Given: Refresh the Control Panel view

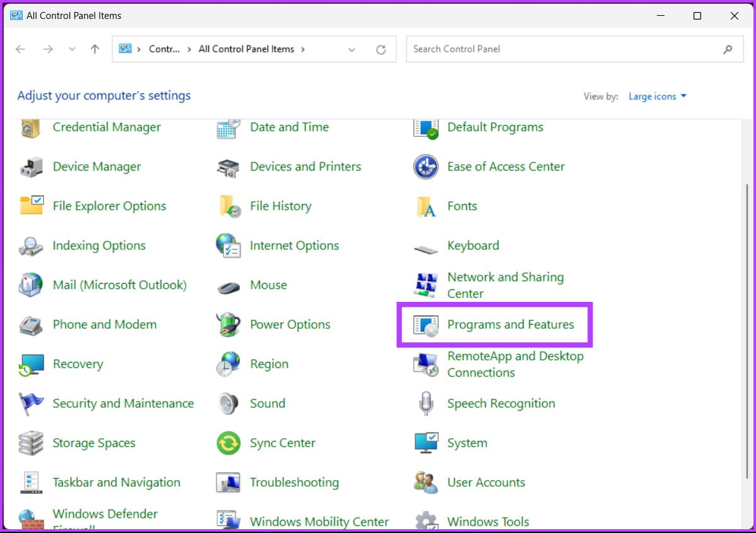Looking at the screenshot, I should pyautogui.click(x=381, y=49).
